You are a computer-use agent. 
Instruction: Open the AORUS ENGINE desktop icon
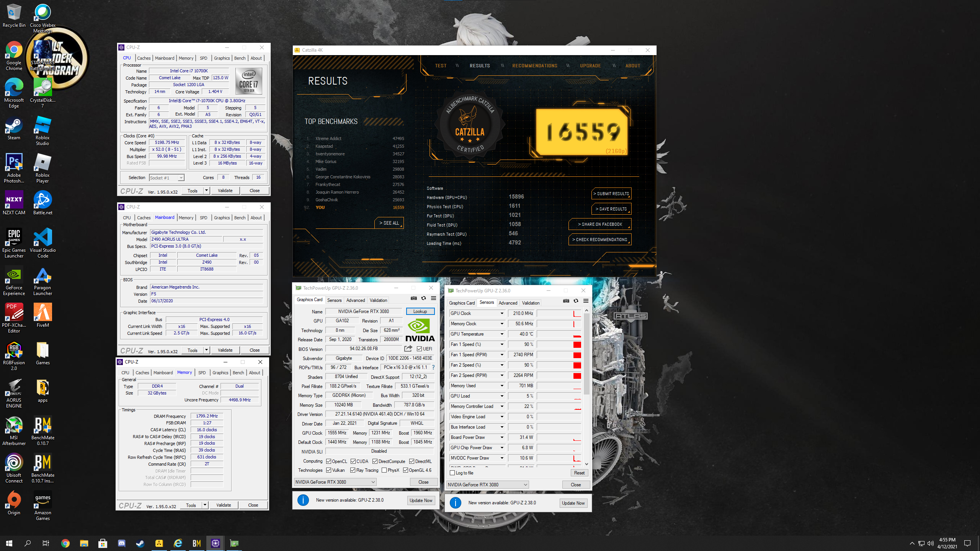[14, 393]
